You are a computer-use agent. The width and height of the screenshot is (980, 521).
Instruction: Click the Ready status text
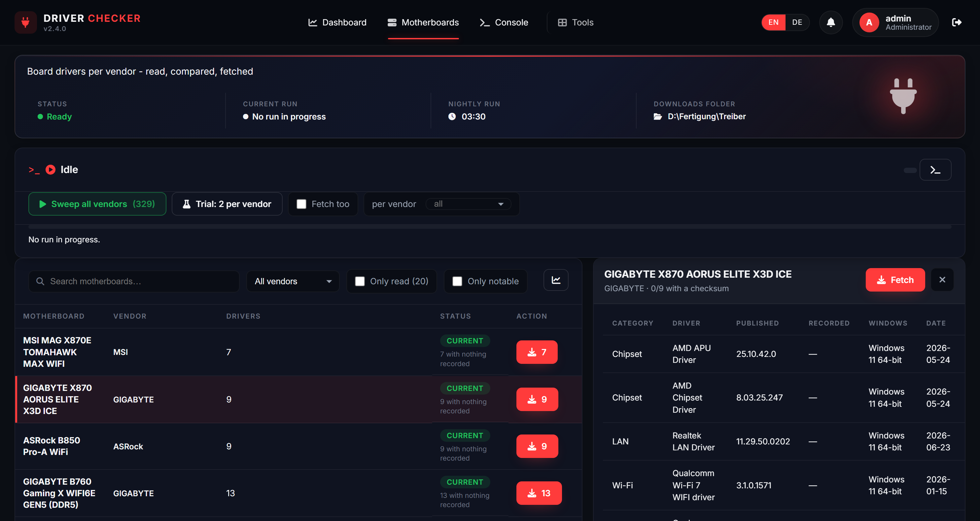59,117
